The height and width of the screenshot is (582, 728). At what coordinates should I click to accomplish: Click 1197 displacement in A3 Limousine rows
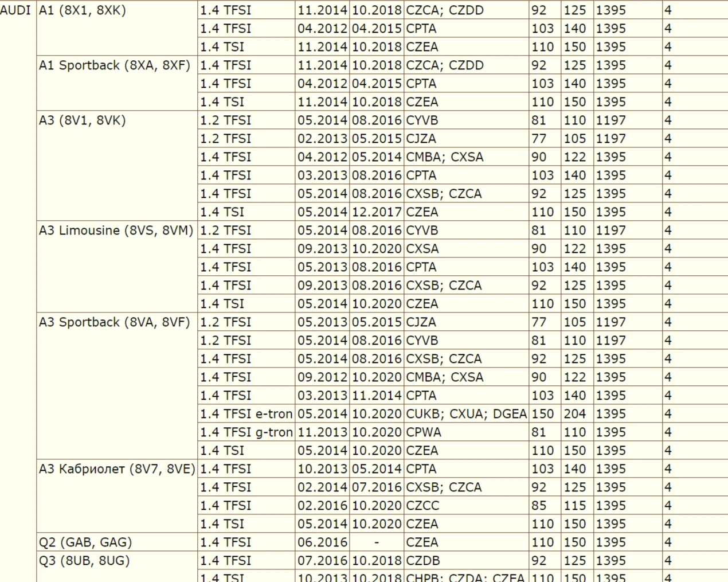611,231
